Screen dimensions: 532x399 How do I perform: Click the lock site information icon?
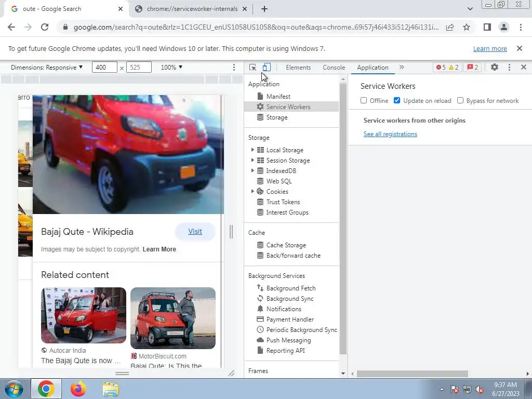65,27
